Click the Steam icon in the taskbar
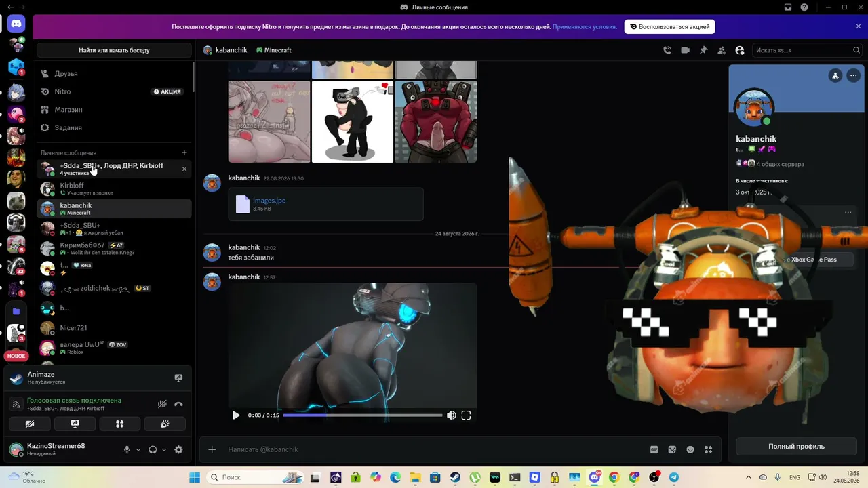This screenshot has width=868, height=488. [455, 477]
